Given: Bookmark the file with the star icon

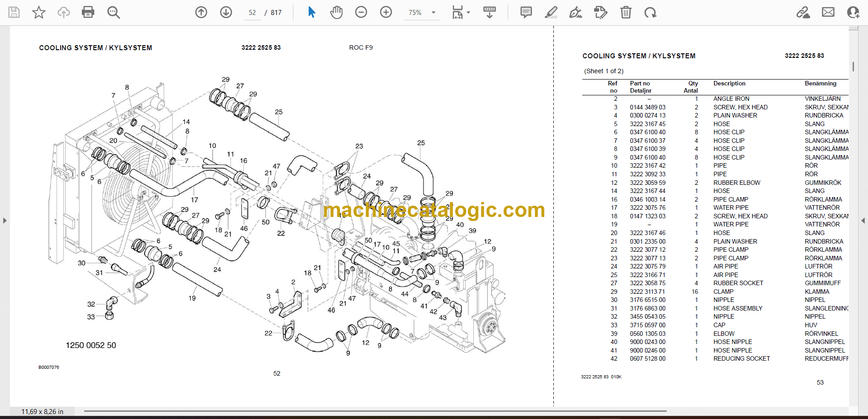Looking at the screenshot, I should [39, 12].
